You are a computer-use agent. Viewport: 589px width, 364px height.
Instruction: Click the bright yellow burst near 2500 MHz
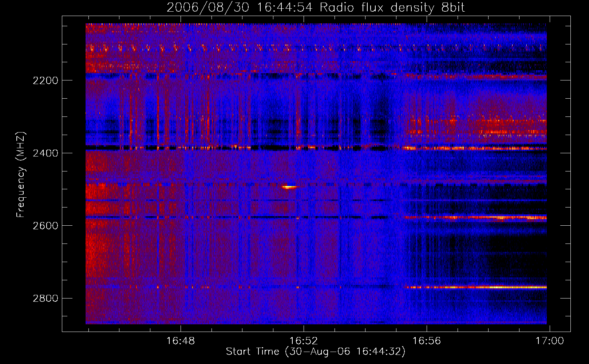click(289, 187)
